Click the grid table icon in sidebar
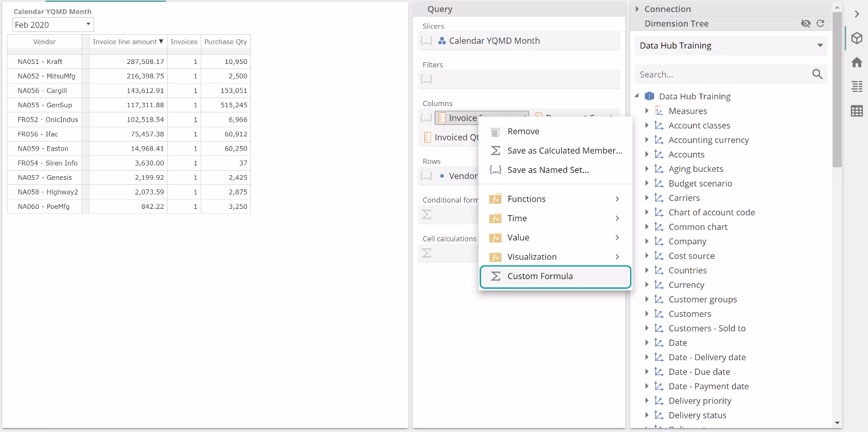The width and height of the screenshot is (868, 432). click(857, 111)
